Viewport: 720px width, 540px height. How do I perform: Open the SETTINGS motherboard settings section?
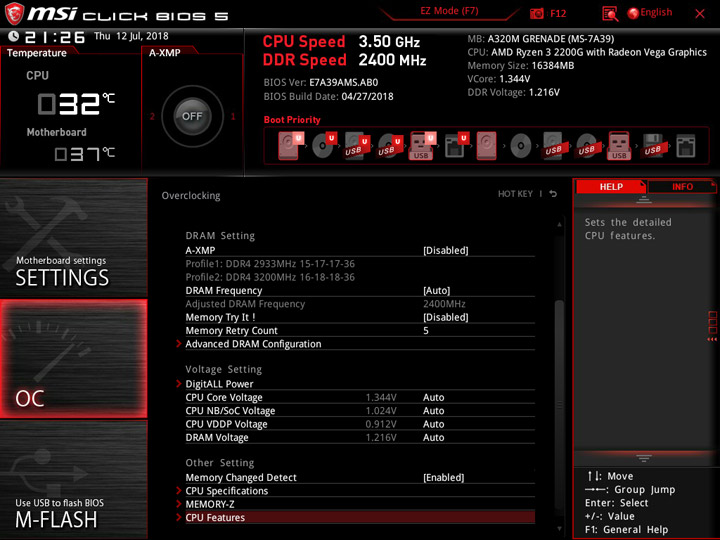coord(73,238)
